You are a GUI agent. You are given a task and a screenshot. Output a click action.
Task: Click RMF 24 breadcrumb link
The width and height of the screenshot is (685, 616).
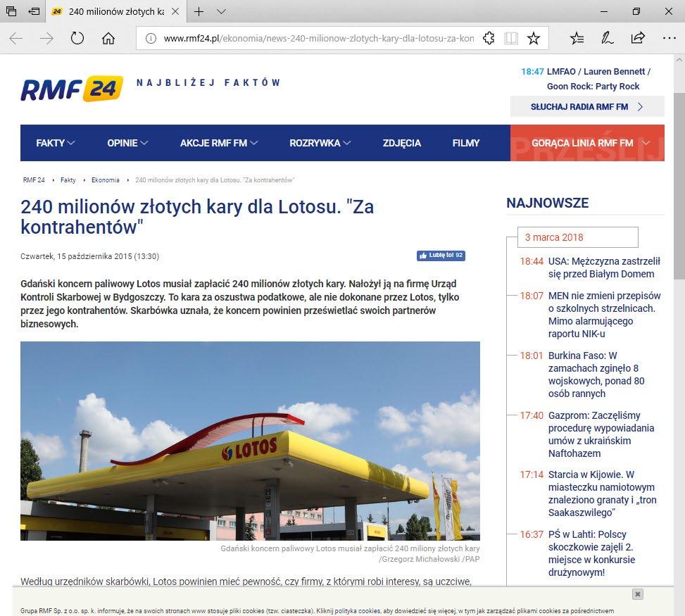pyautogui.click(x=34, y=180)
